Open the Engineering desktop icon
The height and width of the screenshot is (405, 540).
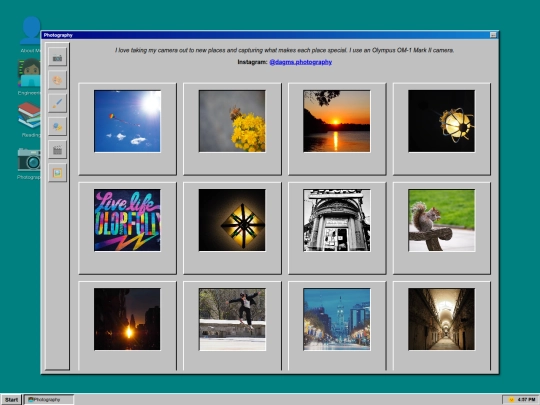(30, 76)
